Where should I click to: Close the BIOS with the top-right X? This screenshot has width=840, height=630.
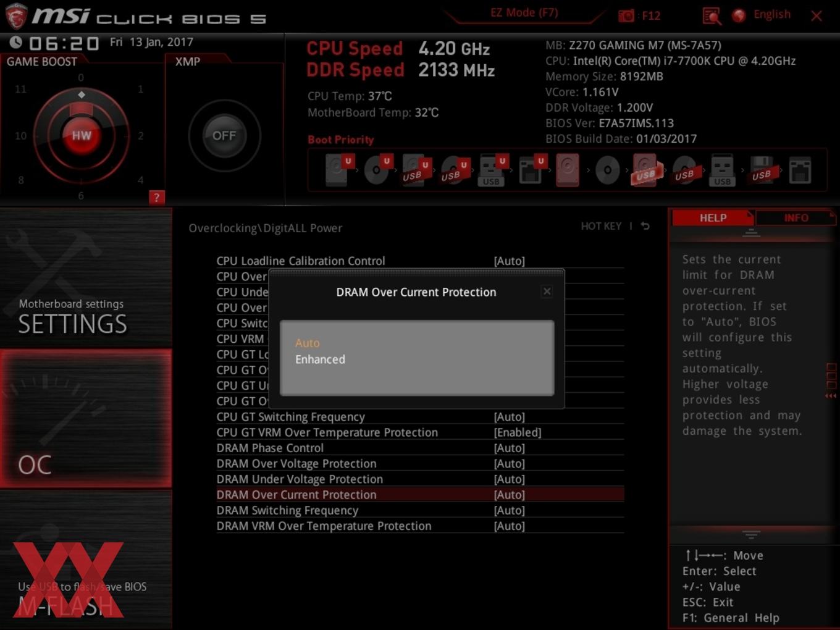[x=817, y=16]
